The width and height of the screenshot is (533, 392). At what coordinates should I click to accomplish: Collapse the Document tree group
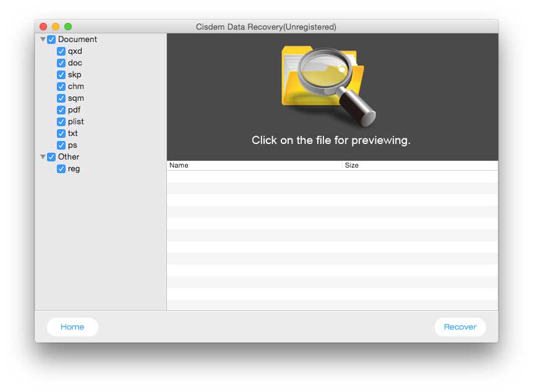click(x=43, y=40)
